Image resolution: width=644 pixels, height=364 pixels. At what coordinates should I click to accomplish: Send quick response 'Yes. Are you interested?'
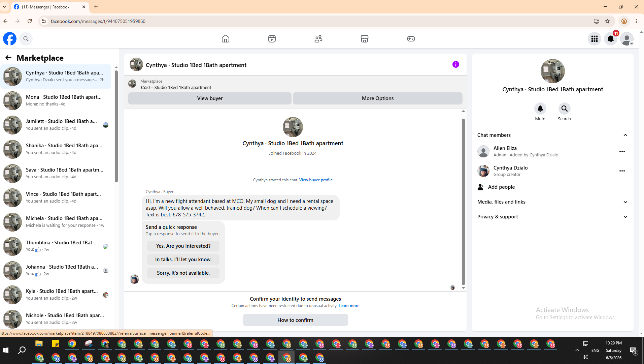(x=183, y=246)
